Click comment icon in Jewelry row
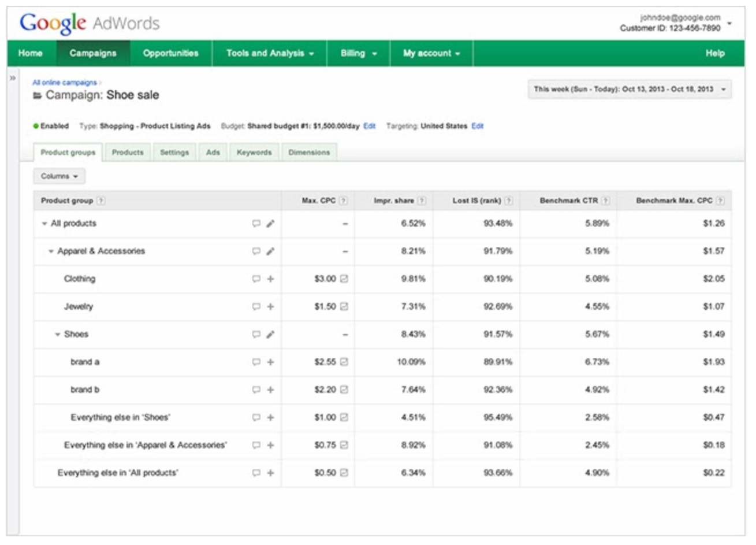756x545 pixels. [x=256, y=307]
